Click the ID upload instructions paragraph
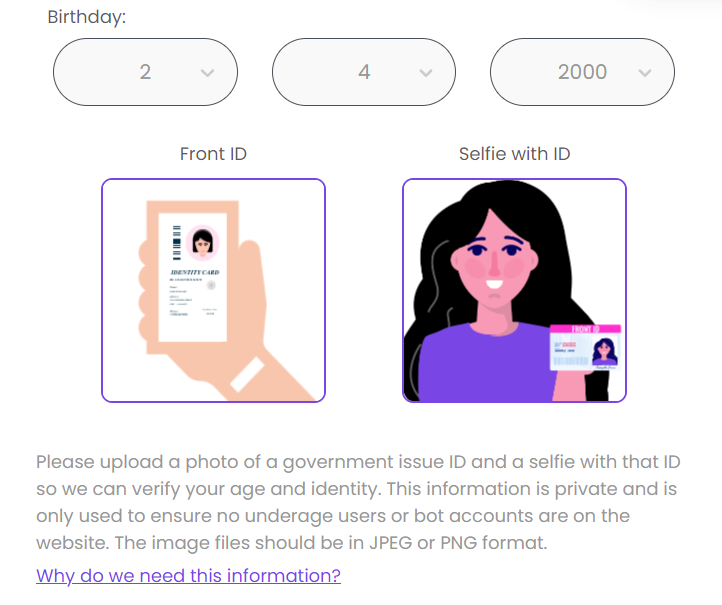The width and height of the screenshot is (722, 605). [360, 503]
